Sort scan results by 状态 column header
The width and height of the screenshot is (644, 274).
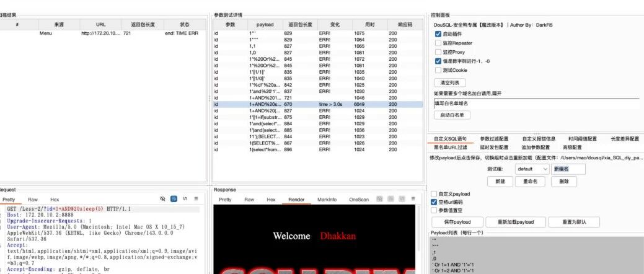[185, 25]
